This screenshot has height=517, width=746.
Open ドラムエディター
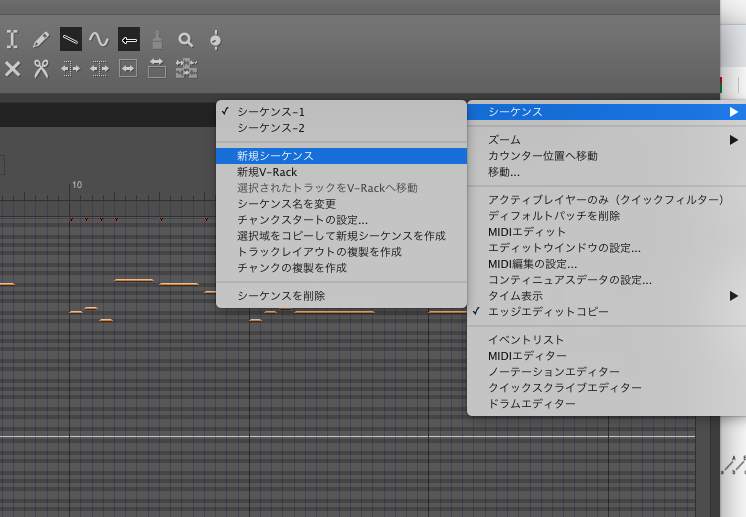[607, 404]
